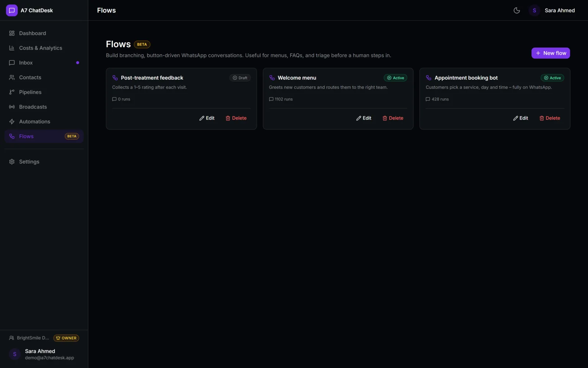Click the Automations lightning icon
Image resolution: width=588 pixels, height=368 pixels.
click(x=12, y=121)
